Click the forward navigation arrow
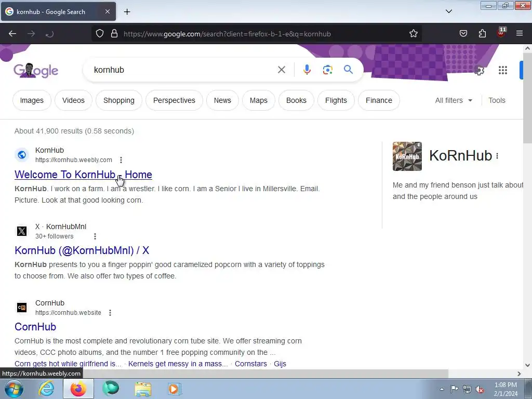Image resolution: width=532 pixels, height=399 pixels. click(31, 34)
